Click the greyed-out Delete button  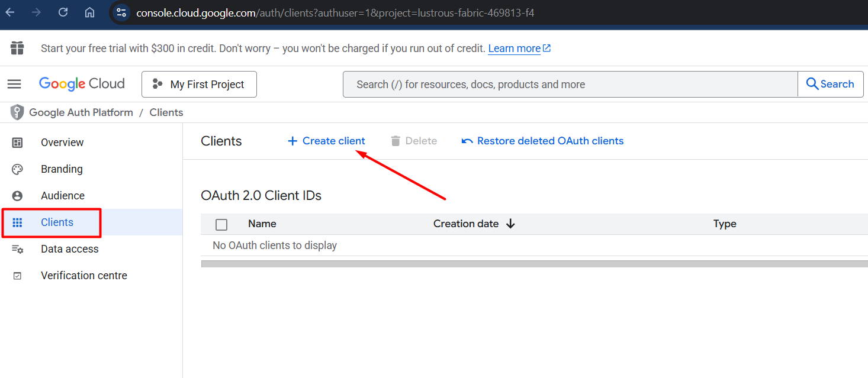[414, 141]
